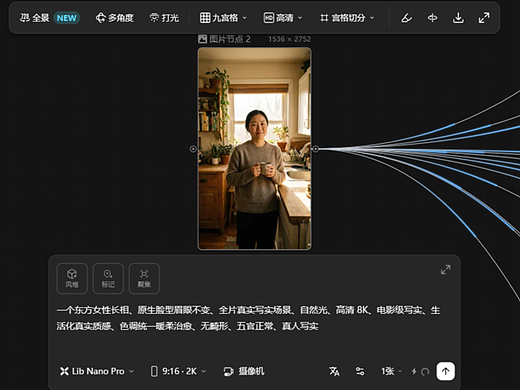Screen dimensions: 520x390
Task: Click the flip/align center icon
Action: [x=432, y=18]
